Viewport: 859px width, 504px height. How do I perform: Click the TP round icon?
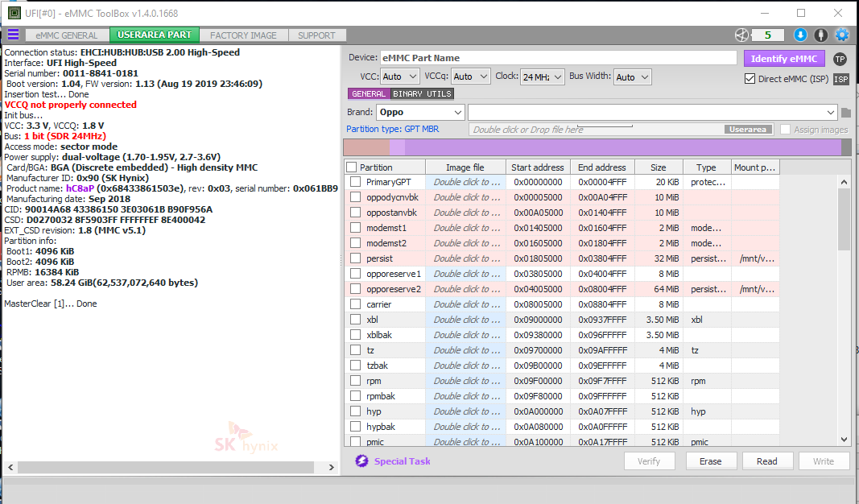pyautogui.click(x=840, y=59)
